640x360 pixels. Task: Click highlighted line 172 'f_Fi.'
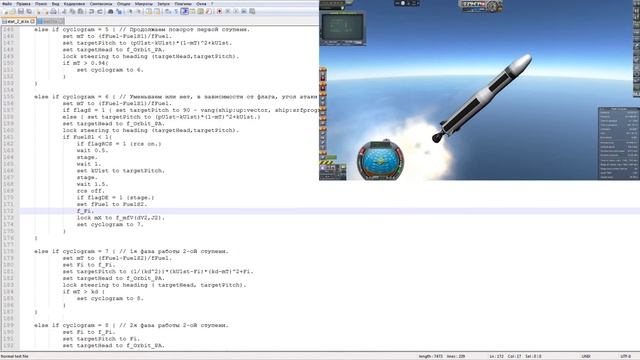pos(85,211)
